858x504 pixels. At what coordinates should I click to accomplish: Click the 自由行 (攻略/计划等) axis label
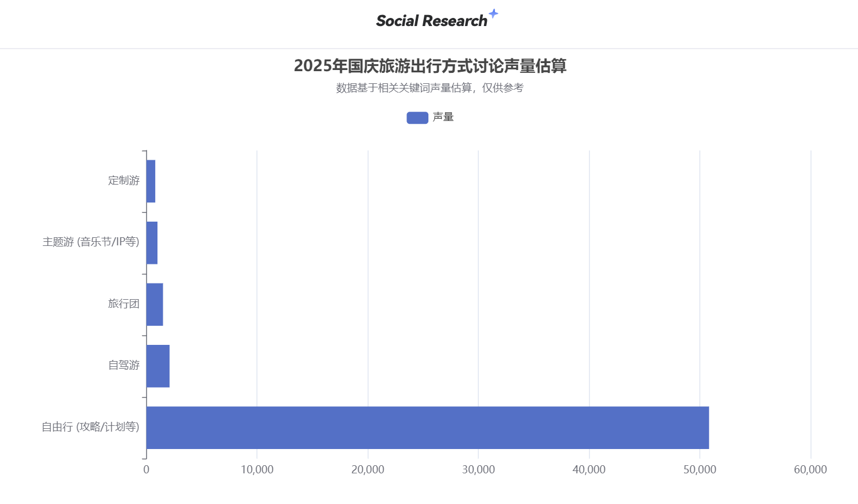point(91,427)
